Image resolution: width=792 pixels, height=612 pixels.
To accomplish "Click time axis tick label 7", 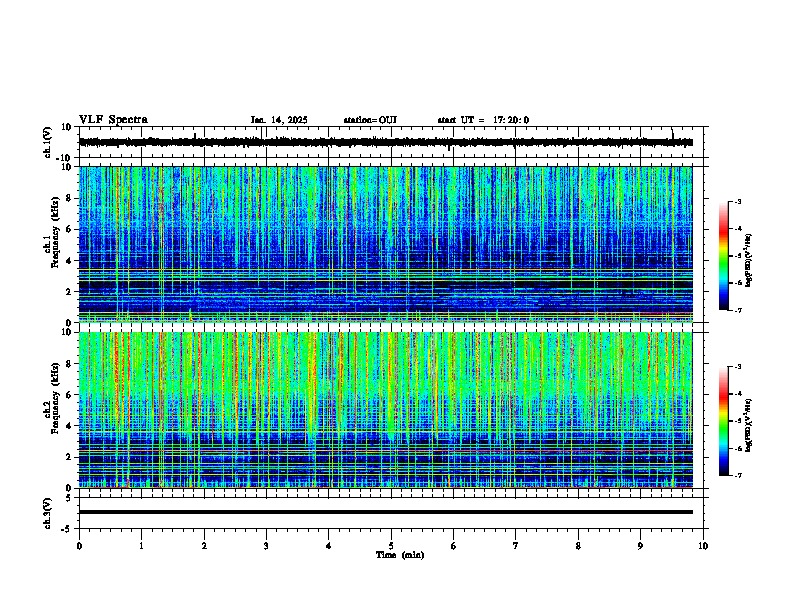I will [x=516, y=546].
